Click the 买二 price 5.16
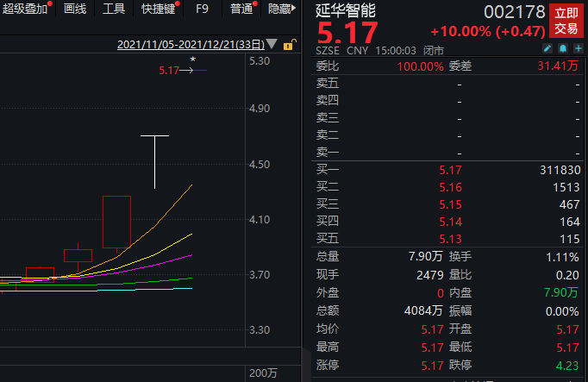The image size is (588, 382). 450,187
